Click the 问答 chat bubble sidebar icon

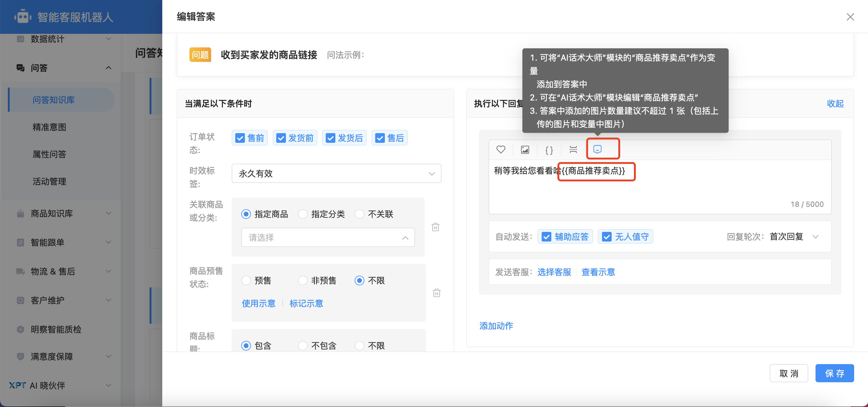coord(21,68)
